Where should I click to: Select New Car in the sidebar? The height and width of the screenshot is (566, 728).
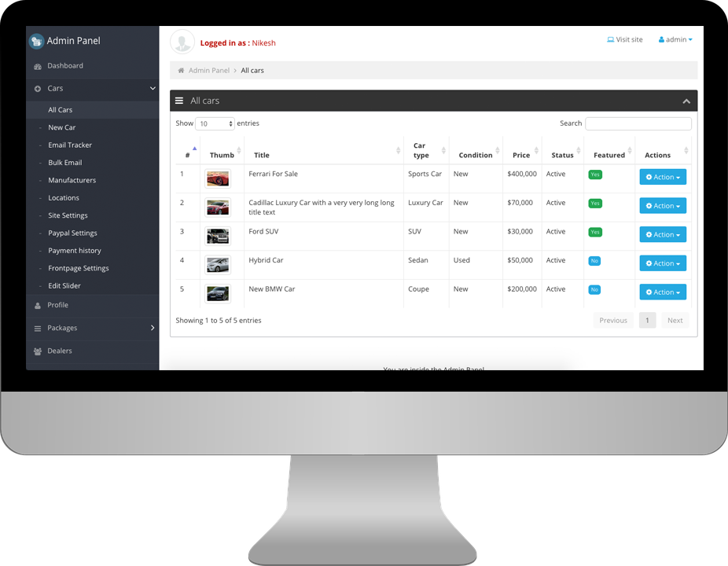(62, 127)
